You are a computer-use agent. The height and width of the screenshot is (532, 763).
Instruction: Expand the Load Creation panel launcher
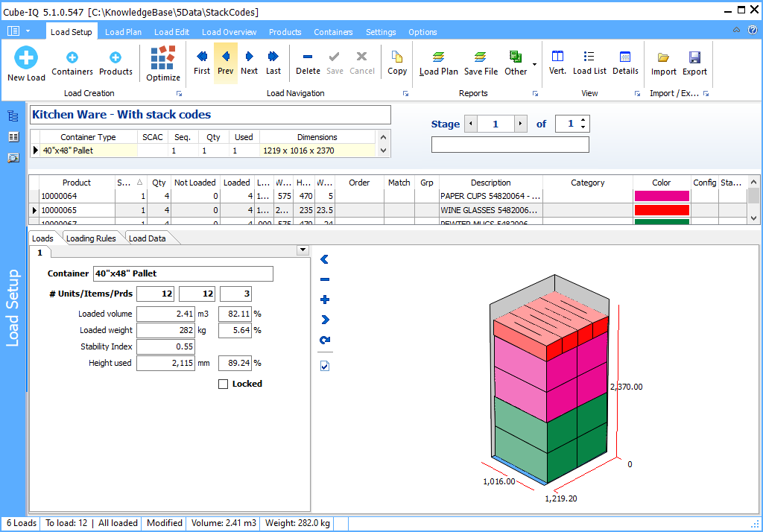[x=179, y=93]
